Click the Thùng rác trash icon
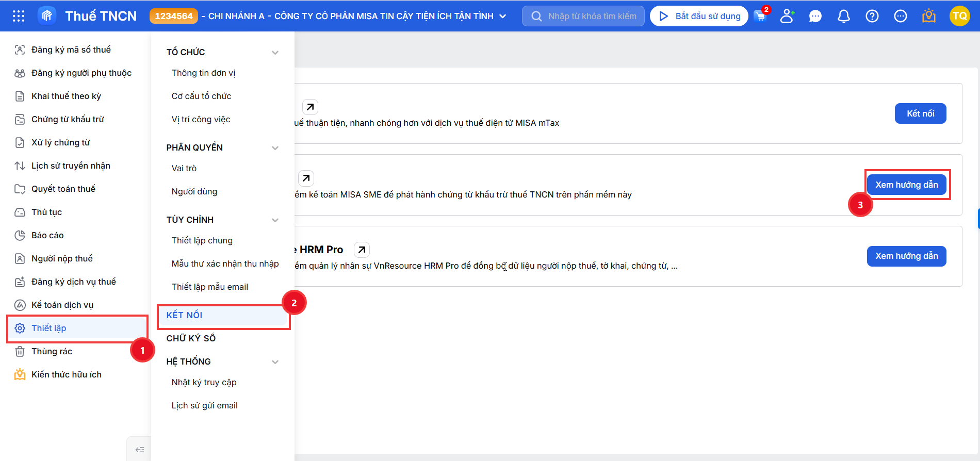The image size is (980, 461). (20, 351)
